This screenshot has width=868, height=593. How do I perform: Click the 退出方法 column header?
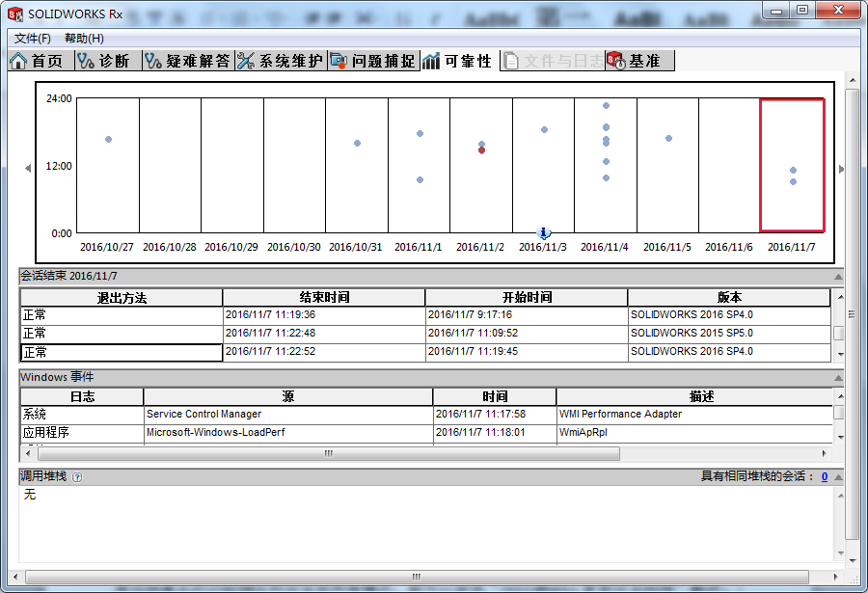122,298
